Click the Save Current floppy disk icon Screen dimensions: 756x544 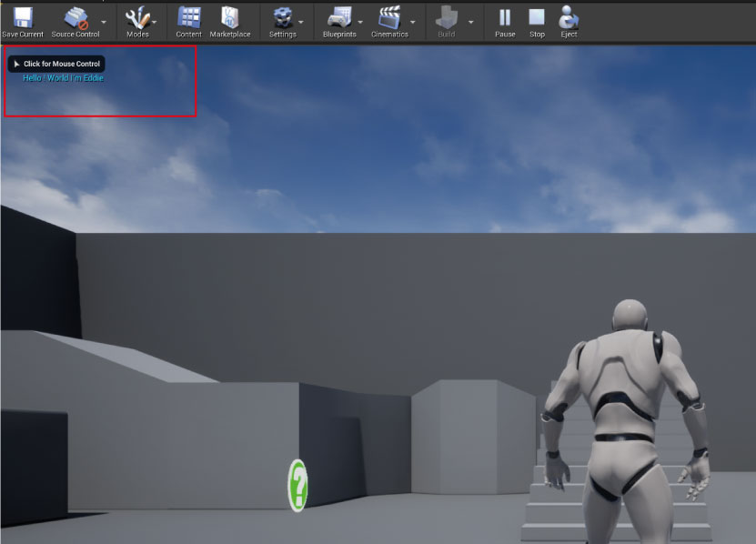coord(23,17)
